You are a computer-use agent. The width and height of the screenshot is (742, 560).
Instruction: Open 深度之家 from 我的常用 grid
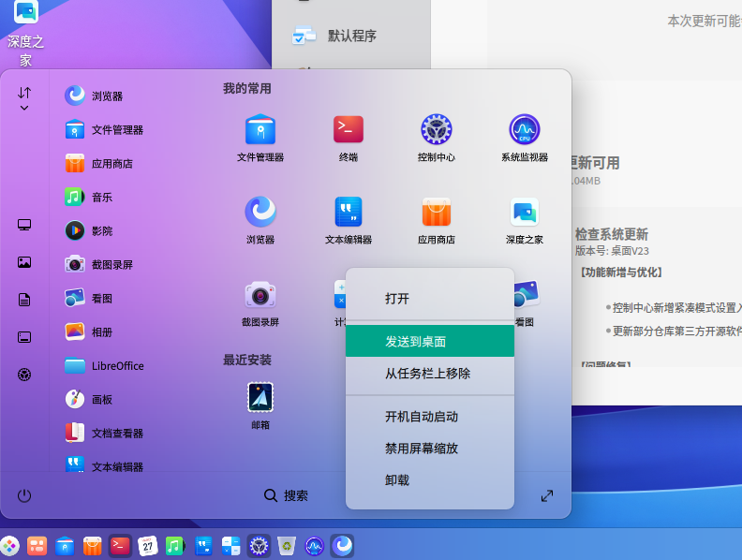[x=525, y=220]
